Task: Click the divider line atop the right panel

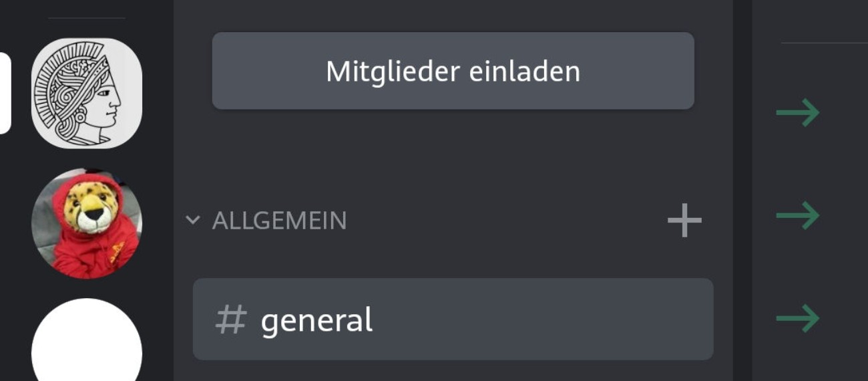Action: pos(824,43)
